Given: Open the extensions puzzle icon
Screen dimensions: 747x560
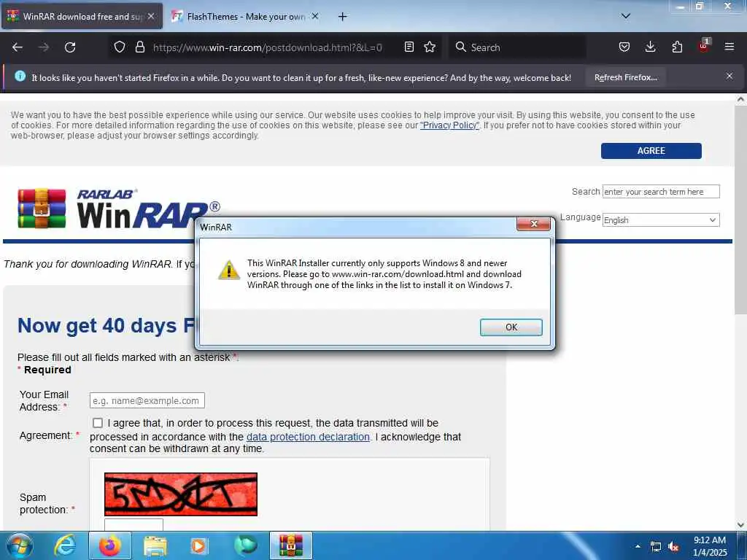Looking at the screenshot, I should [677, 47].
